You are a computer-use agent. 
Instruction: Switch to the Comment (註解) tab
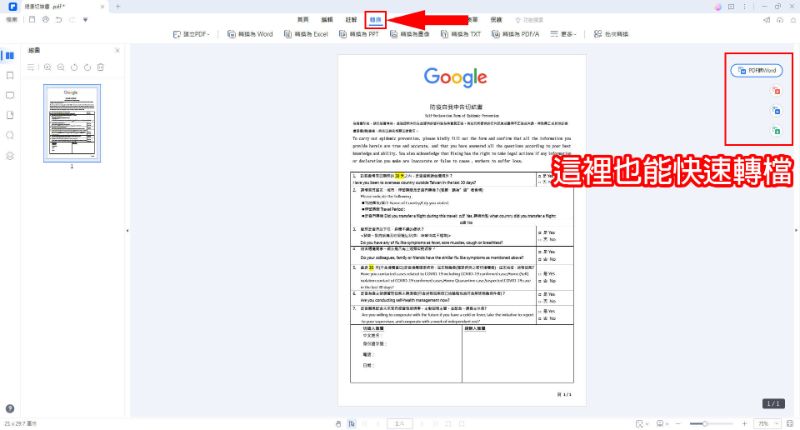tap(351, 19)
